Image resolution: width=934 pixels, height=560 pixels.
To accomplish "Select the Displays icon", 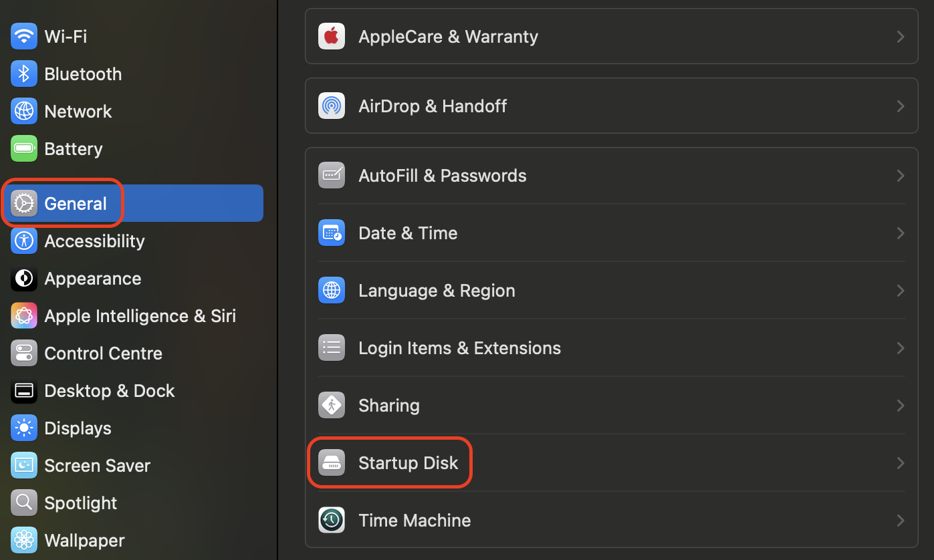I will 23,428.
